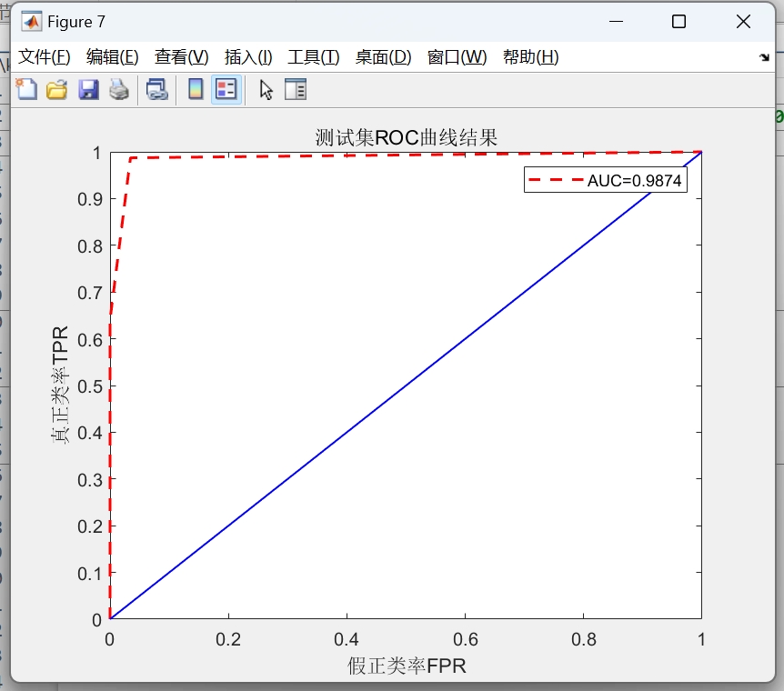Select the Link Plot tool
Viewport: 784px width, 691px height.
(156, 88)
